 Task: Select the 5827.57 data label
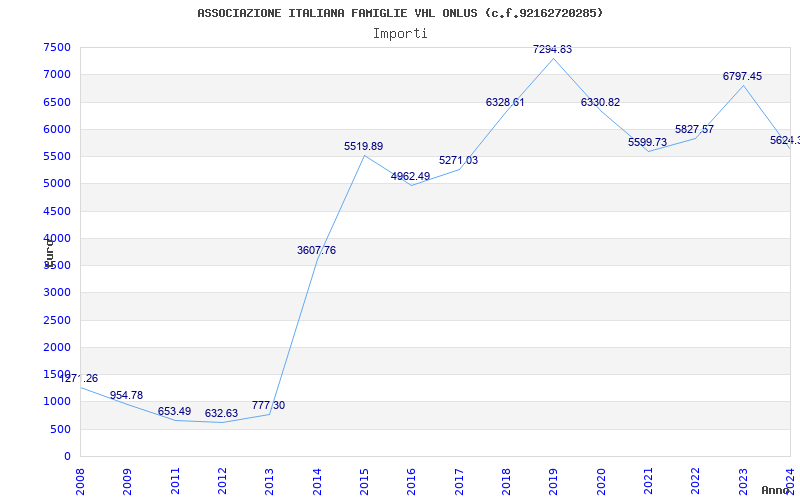694,130
